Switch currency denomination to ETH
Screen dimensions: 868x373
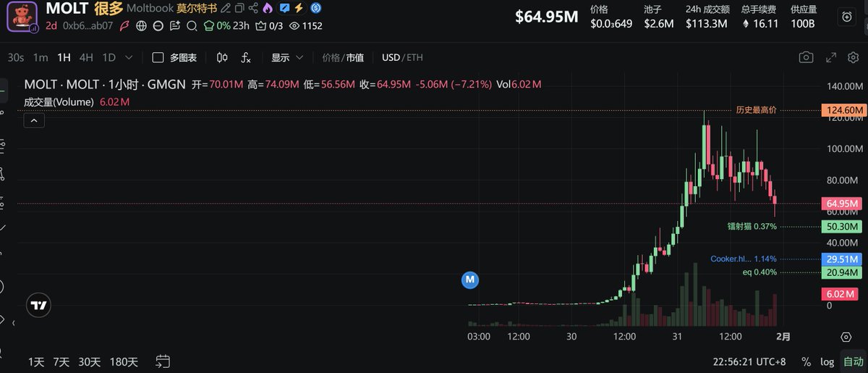pos(415,57)
